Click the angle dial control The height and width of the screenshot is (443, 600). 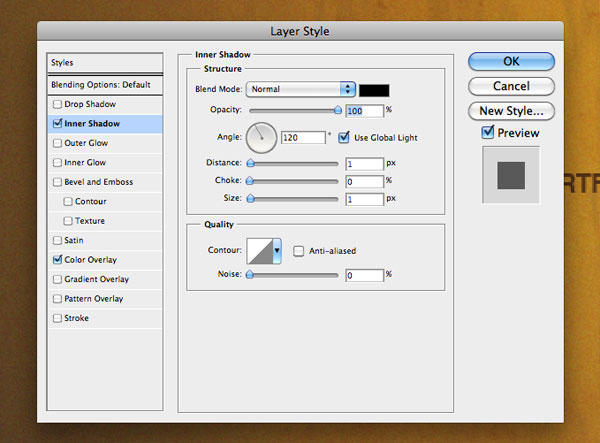262,136
